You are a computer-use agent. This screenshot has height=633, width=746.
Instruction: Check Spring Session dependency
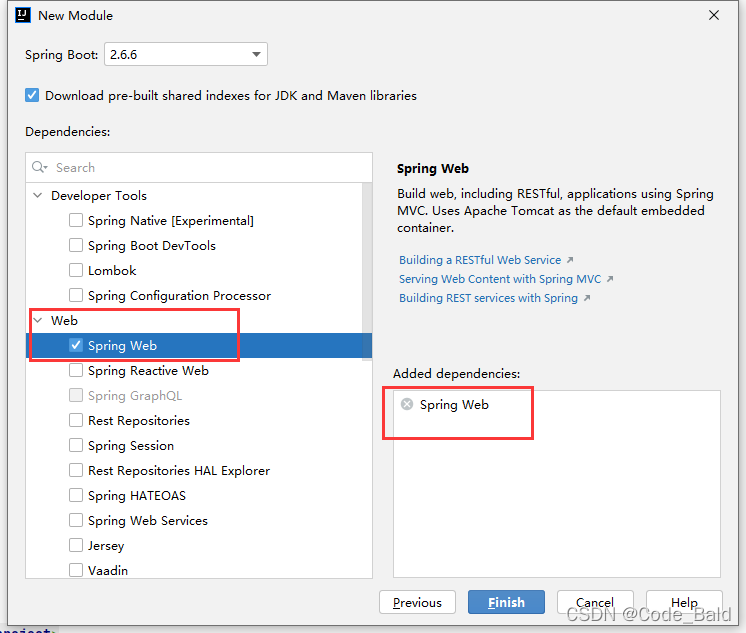(x=76, y=445)
